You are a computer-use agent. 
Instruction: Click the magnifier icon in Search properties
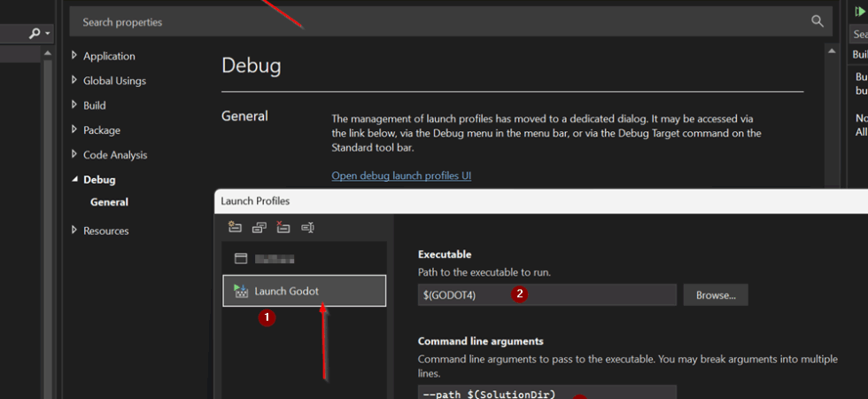click(817, 21)
